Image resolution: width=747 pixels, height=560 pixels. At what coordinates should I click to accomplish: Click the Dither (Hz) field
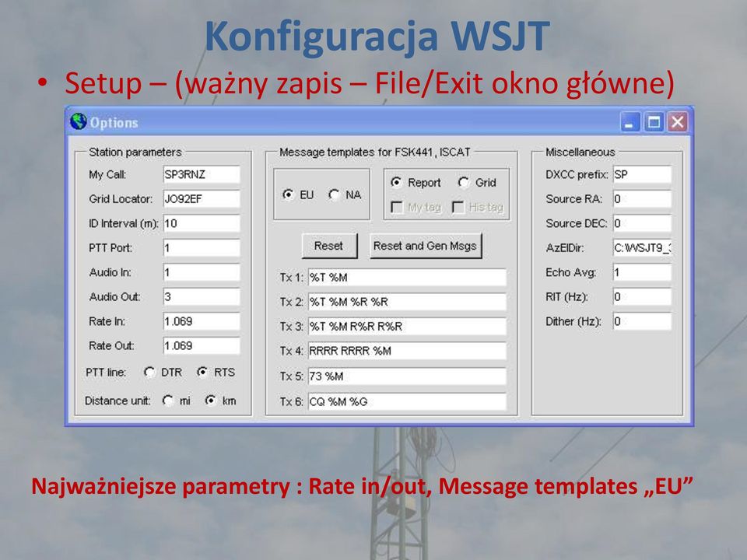tap(642, 321)
